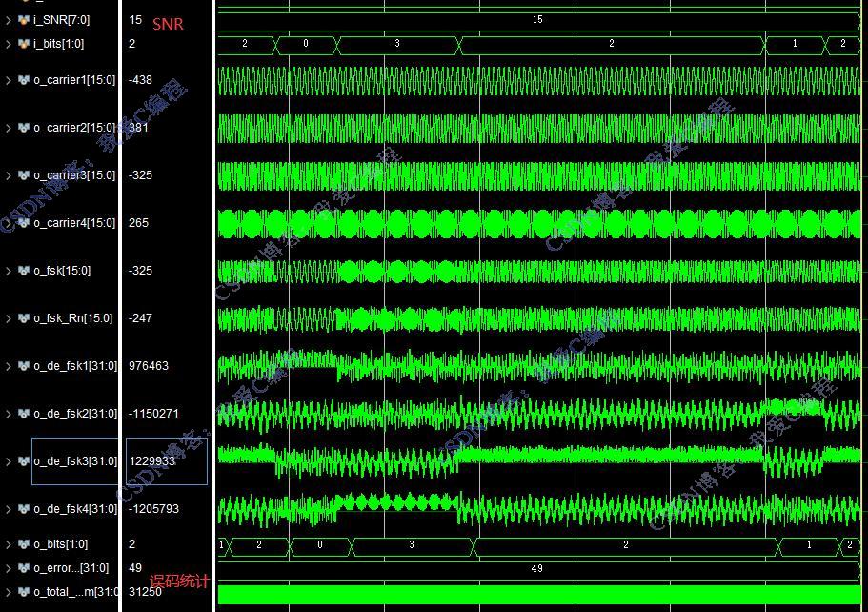This screenshot has width=868, height=612.
Task: Click the bus icon of o_carrier3[15:0]
Action: [23, 175]
